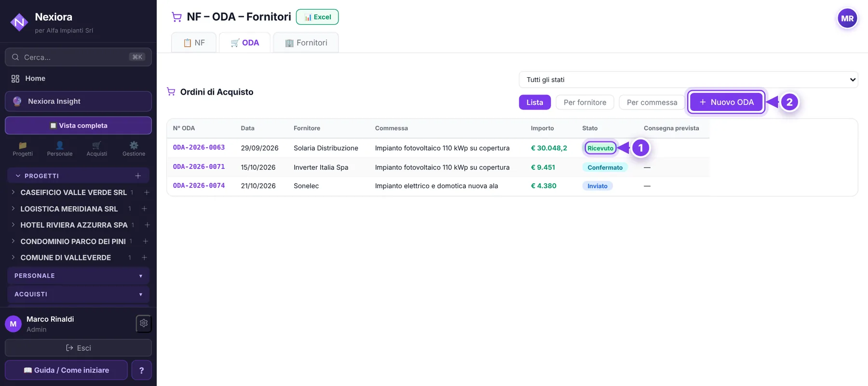This screenshot has height=386, width=868.
Task: Click the Esci logout button
Action: (x=78, y=348)
